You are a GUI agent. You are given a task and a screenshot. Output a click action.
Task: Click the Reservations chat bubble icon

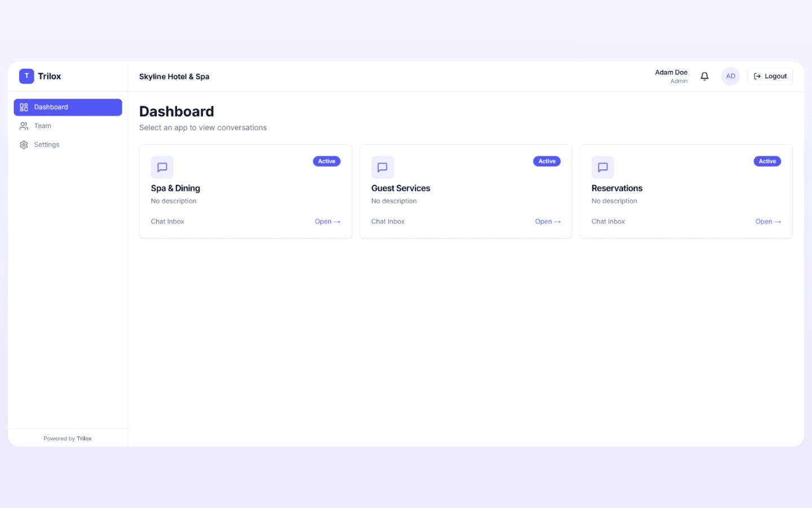tap(602, 167)
